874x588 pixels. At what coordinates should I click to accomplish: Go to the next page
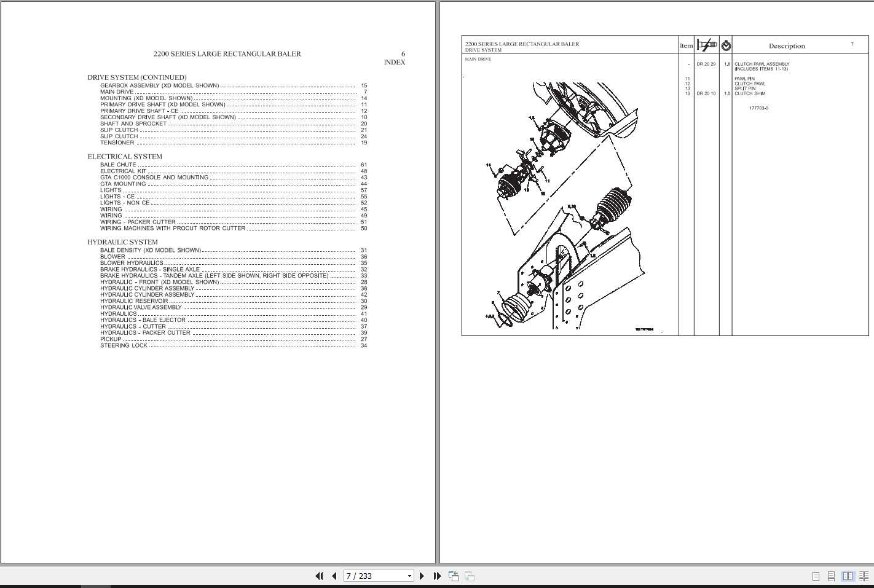[x=422, y=576]
